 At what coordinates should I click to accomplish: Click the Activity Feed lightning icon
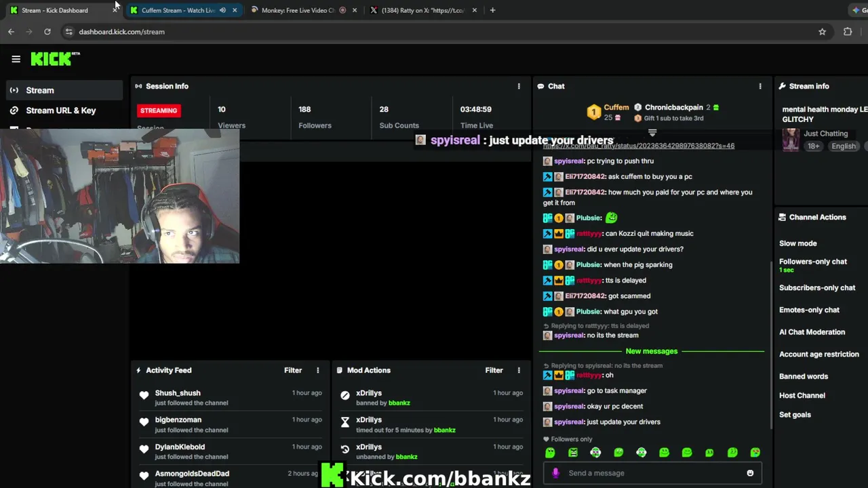click(x=138, y=370)
